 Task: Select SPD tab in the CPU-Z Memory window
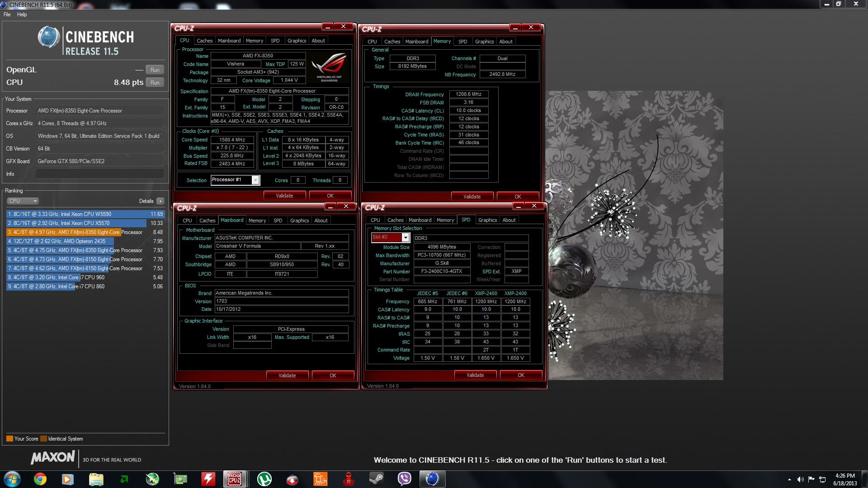462,42
